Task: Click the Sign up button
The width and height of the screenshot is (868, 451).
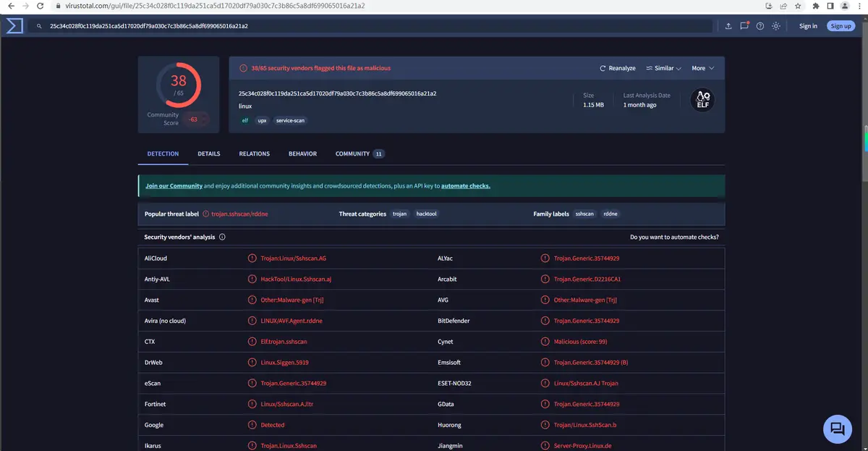Action: point(841,26)
